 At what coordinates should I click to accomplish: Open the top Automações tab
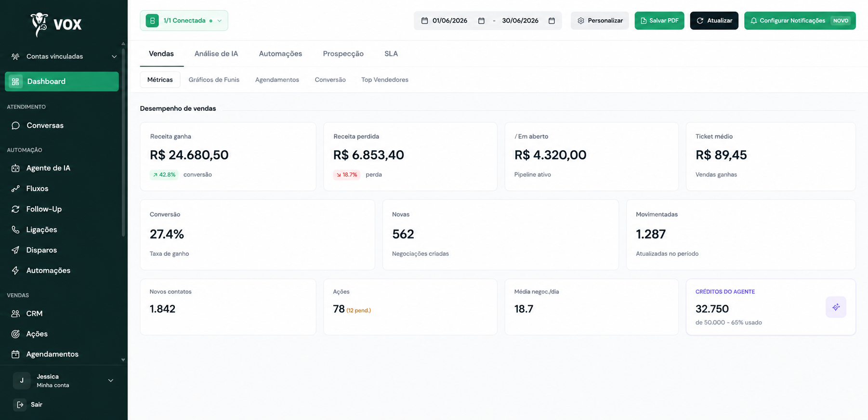tap(280, 54)
